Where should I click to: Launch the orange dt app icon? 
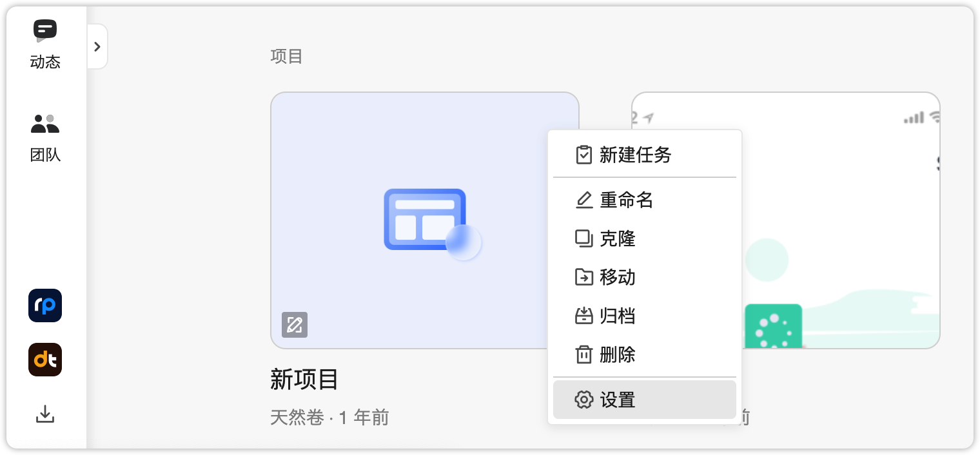(45, 360)
